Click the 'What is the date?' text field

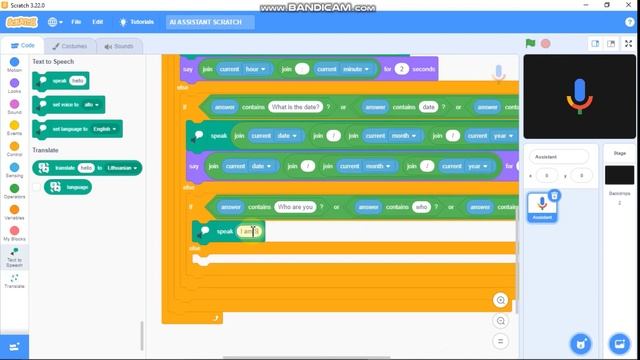coord(296,107)
